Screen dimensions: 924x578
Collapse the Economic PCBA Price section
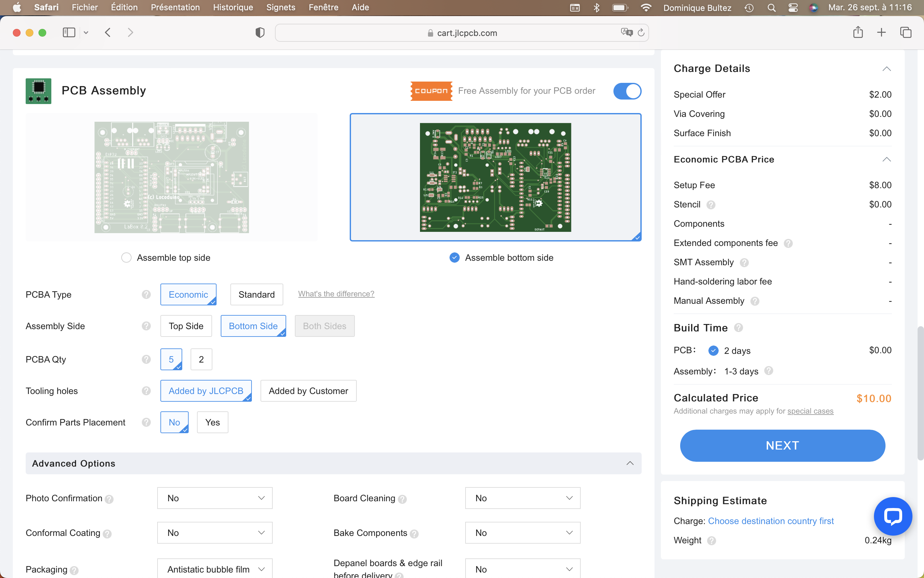886,159
